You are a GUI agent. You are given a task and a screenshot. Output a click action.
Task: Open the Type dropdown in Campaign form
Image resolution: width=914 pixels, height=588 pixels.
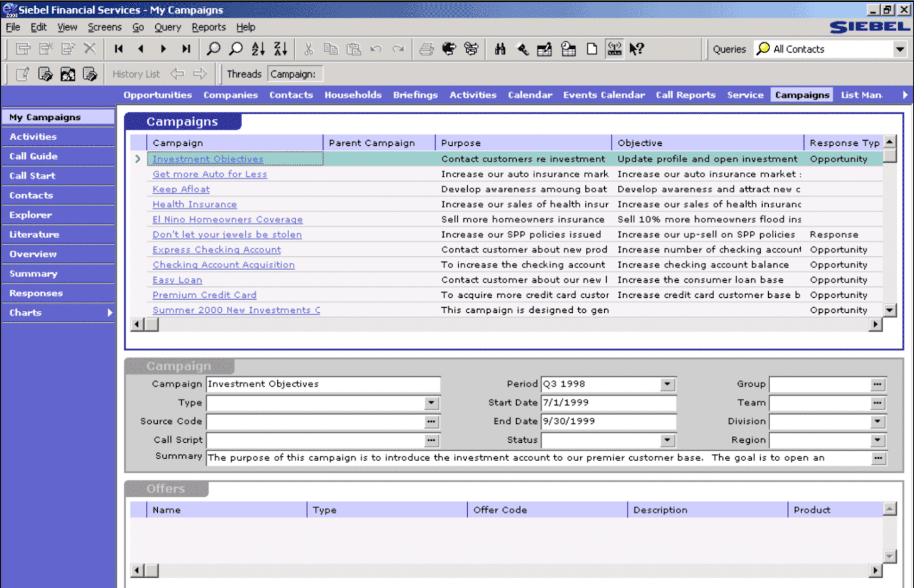pyautogui.click(x=431, y=403)
